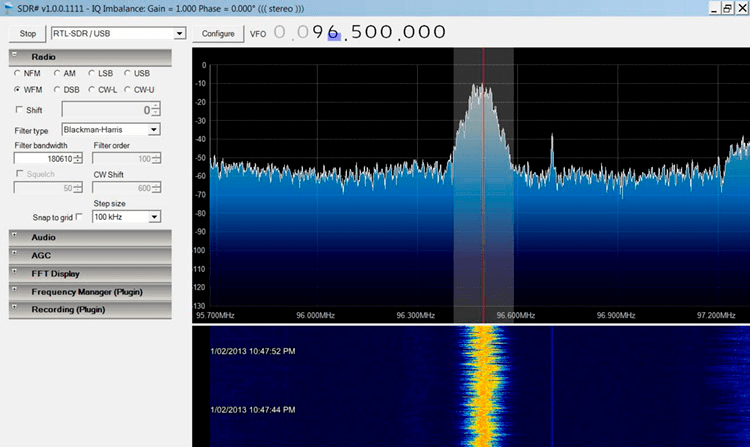Click the 9 digit of VFO frequency
The width and height of the screenshot is (750, 447).
pos(318,32)
